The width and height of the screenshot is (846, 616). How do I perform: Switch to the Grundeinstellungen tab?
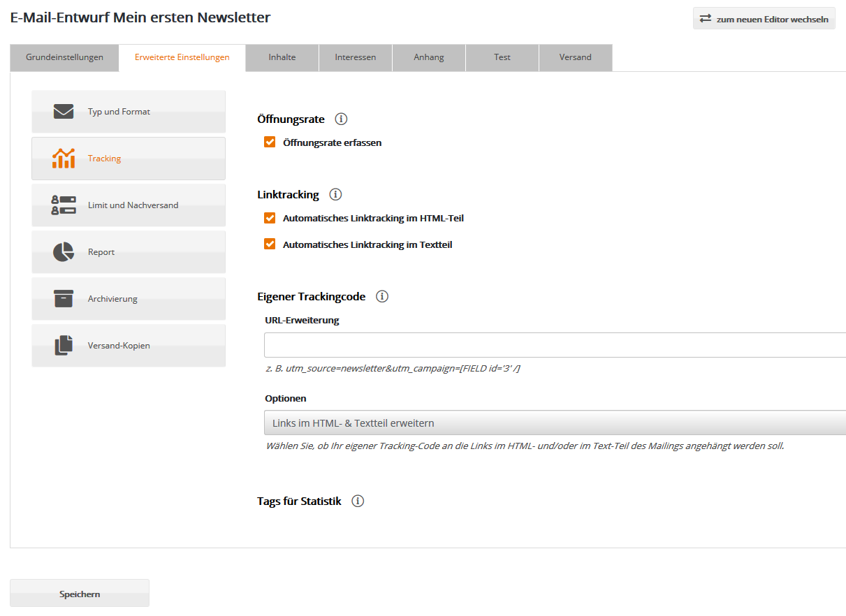point(64,57)
